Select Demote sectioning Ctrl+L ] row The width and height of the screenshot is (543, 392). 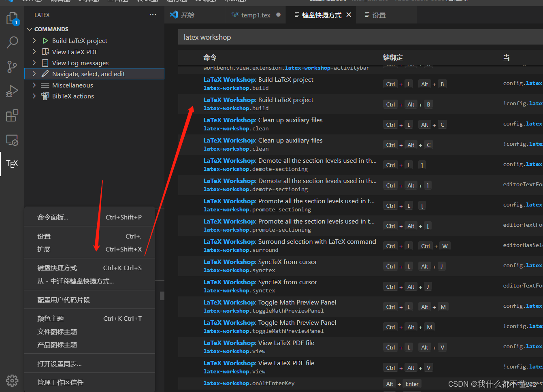click(x=360, y=165)
